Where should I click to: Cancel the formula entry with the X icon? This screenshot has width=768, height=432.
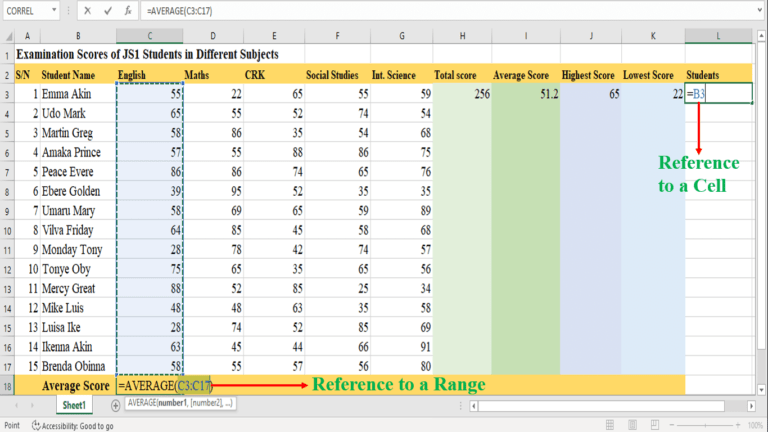pos(87,11)
